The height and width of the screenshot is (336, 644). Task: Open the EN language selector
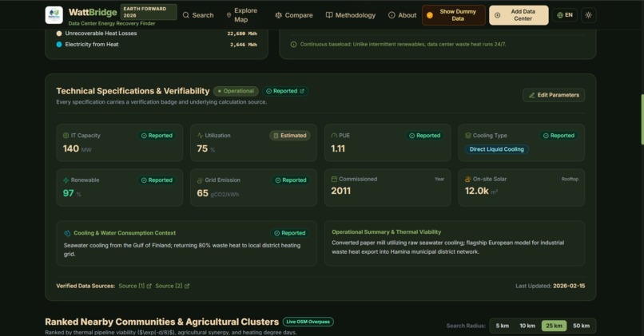pyautogui.click(x=565, y=15)
